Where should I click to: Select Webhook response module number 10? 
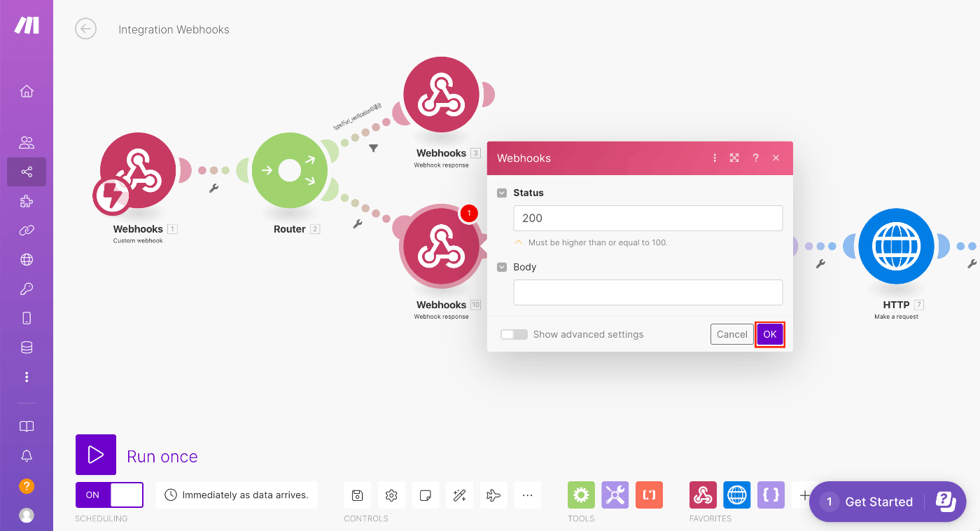(x=441, y=247)
